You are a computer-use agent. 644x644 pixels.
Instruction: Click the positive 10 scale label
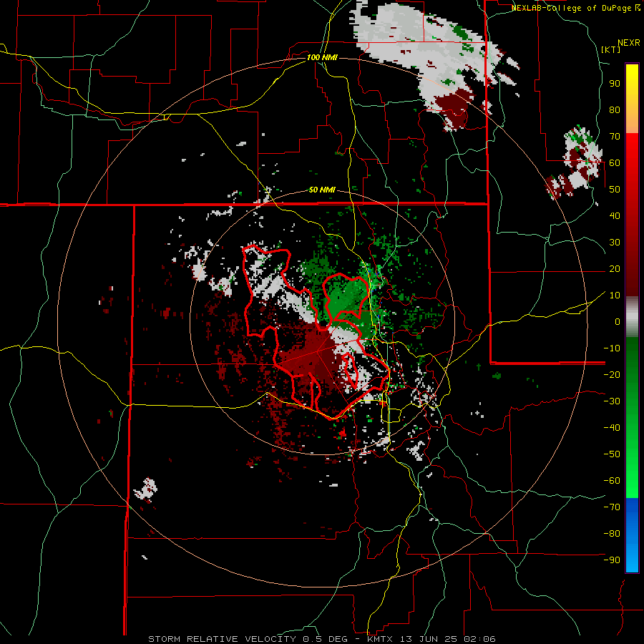coord(615,296)
